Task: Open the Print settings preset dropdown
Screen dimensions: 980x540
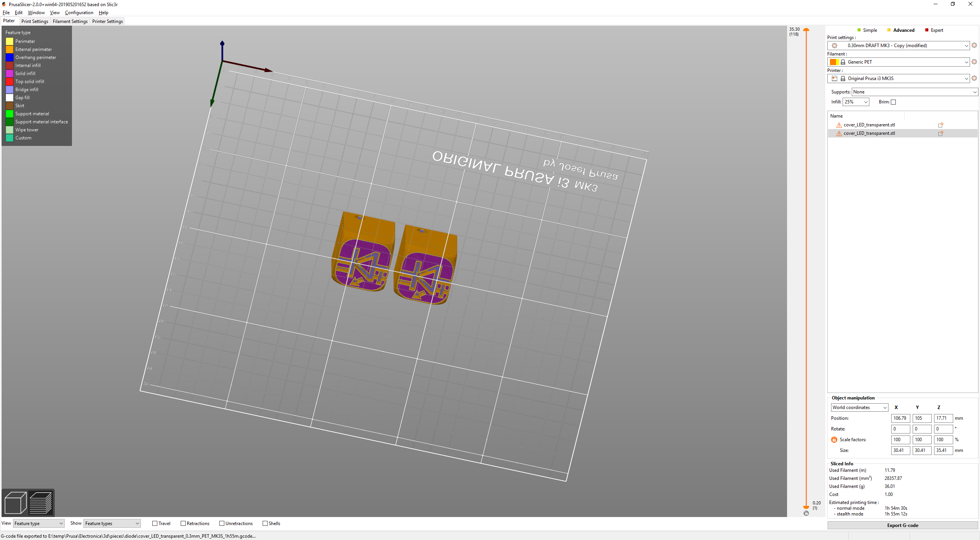Action: click(899, 46)
